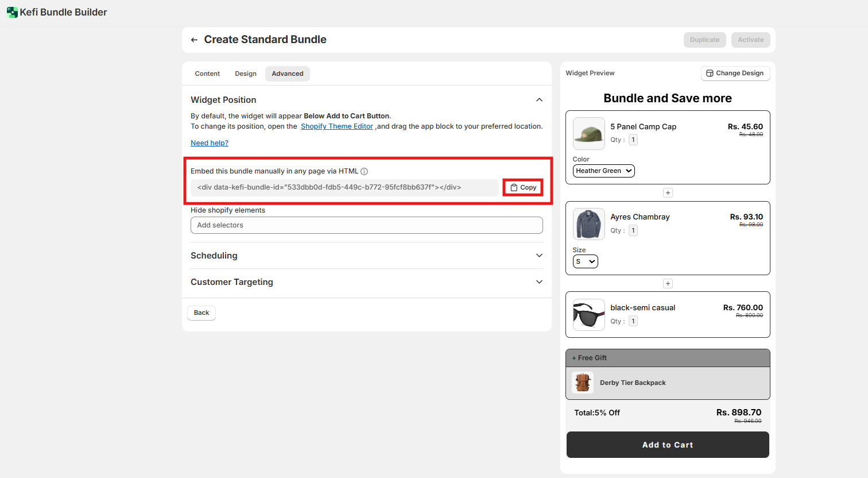
Task: Click the back arrow beside Create Standard Bundle
Action: (194, 40)
